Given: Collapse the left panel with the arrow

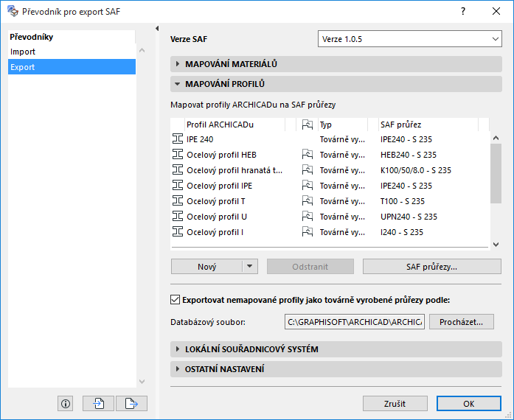Looking at the screenshot, I should (157, 29).
